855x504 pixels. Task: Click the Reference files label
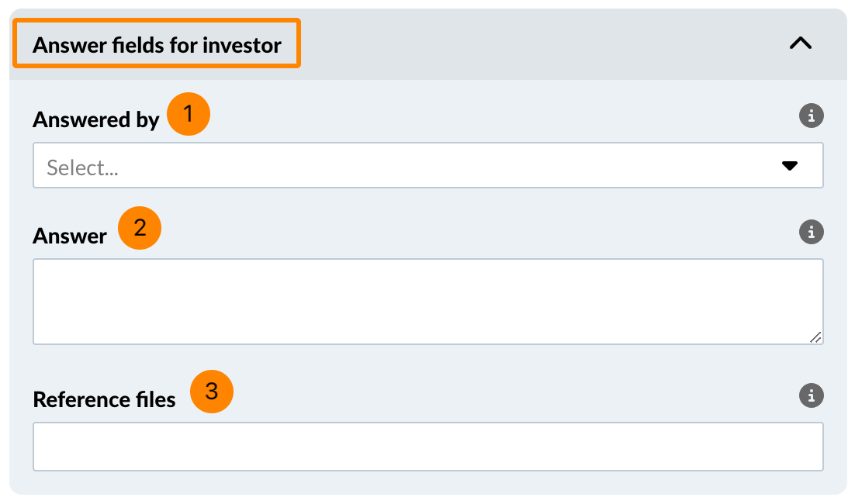pyautogui.click(x=104, y=400)
